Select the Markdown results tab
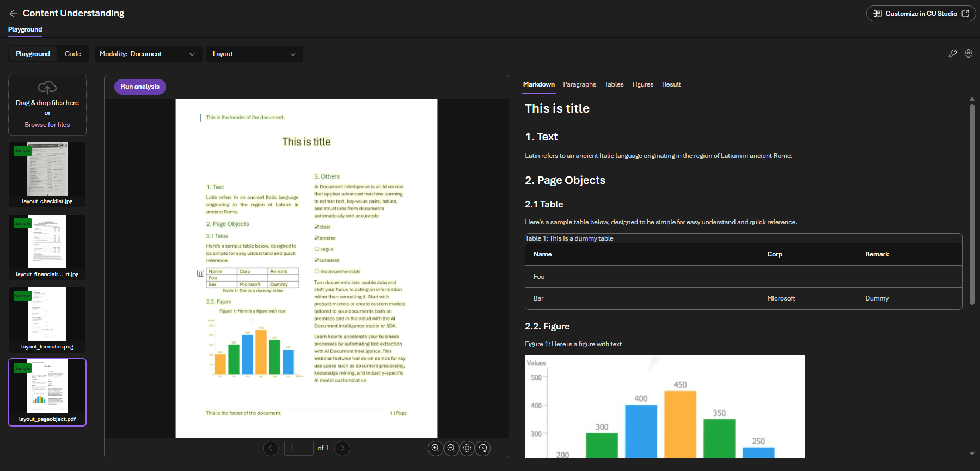 click(x=539, y=84)
